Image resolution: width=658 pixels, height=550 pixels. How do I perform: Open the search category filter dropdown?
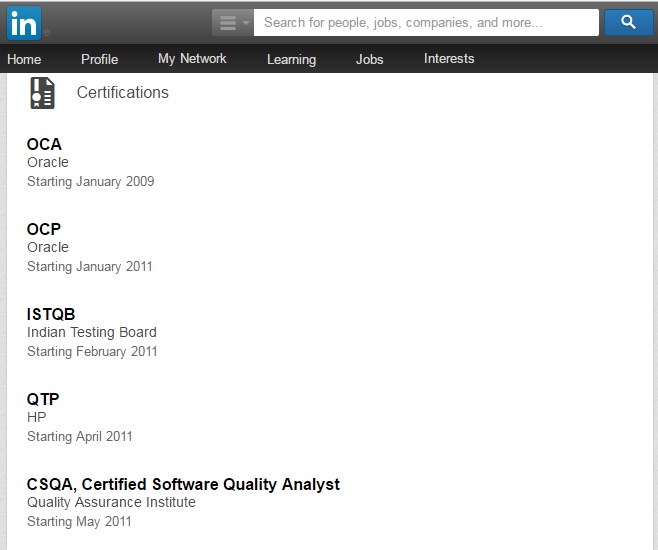point(232,22)
